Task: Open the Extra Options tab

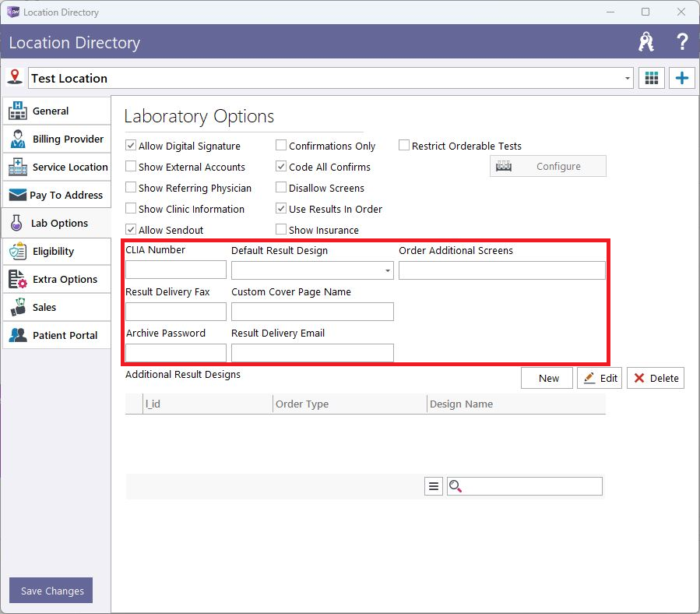Action: coord(57,279)
